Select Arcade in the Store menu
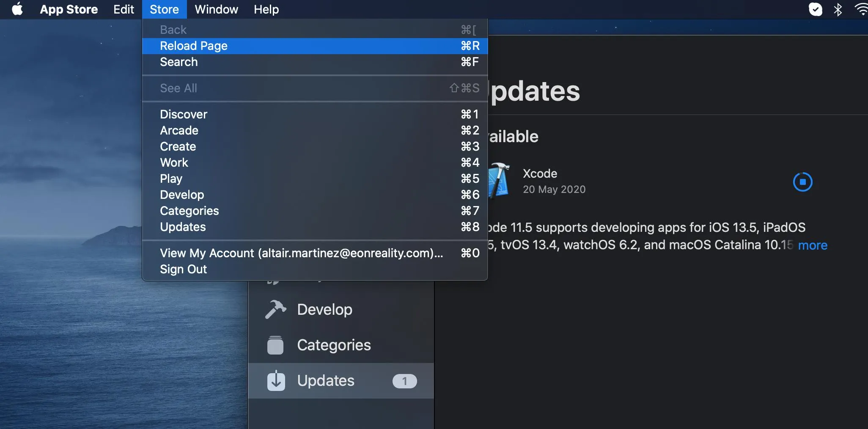Image resolution: width=868 pixels, height=429 pixels. click(315, 130)
